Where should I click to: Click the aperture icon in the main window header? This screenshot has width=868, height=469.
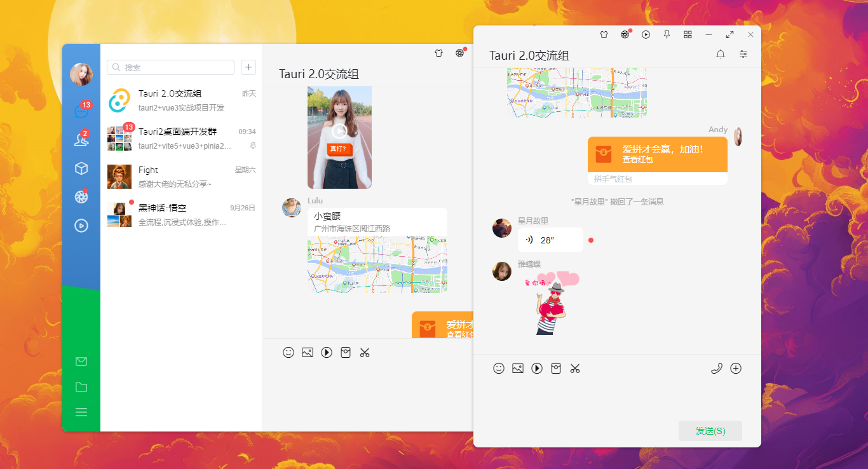[x=459, y=53]
